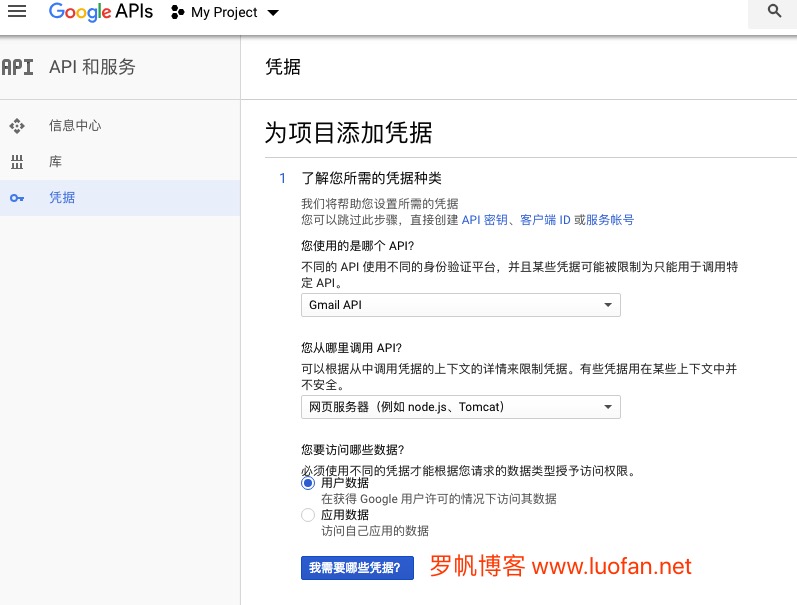The height and width of the screenshot is (605, 797).
Task: Click the 我需要哪些凭据? button
Action: tap(357, 568)
